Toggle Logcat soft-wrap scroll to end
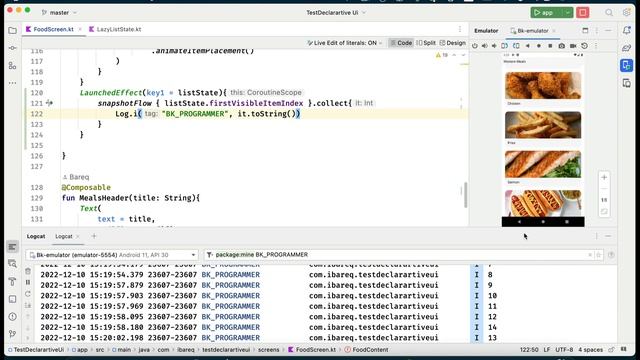The image size is (640, 360). coord(28,305)
